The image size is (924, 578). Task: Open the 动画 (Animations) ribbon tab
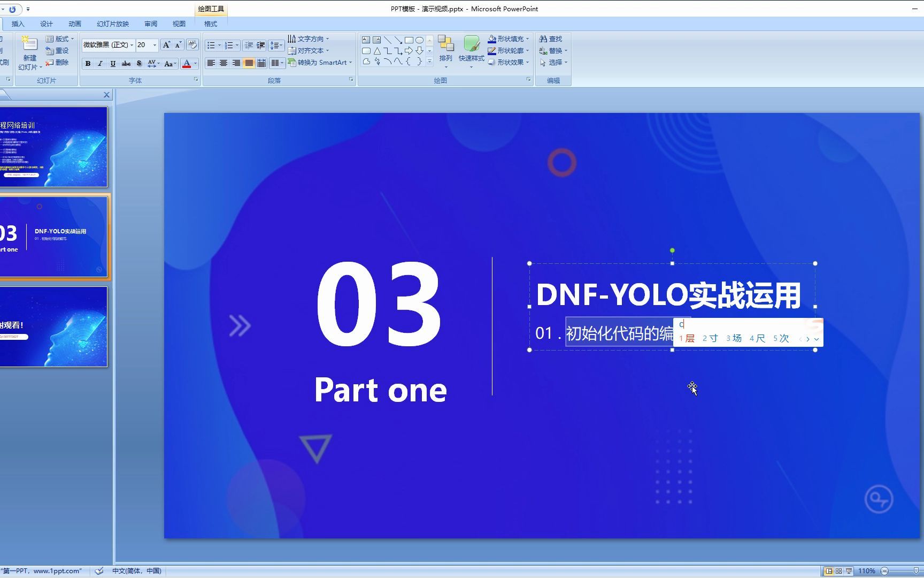[75, 24]
